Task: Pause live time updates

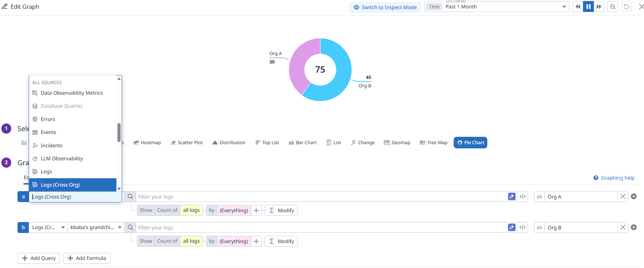Action: (x=588, y=7)
